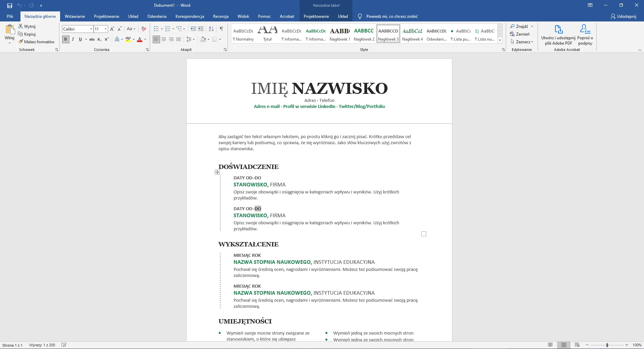The image size is (644, 349).
Task: Click the 100% zoom level
Action: tap(637, 345)
